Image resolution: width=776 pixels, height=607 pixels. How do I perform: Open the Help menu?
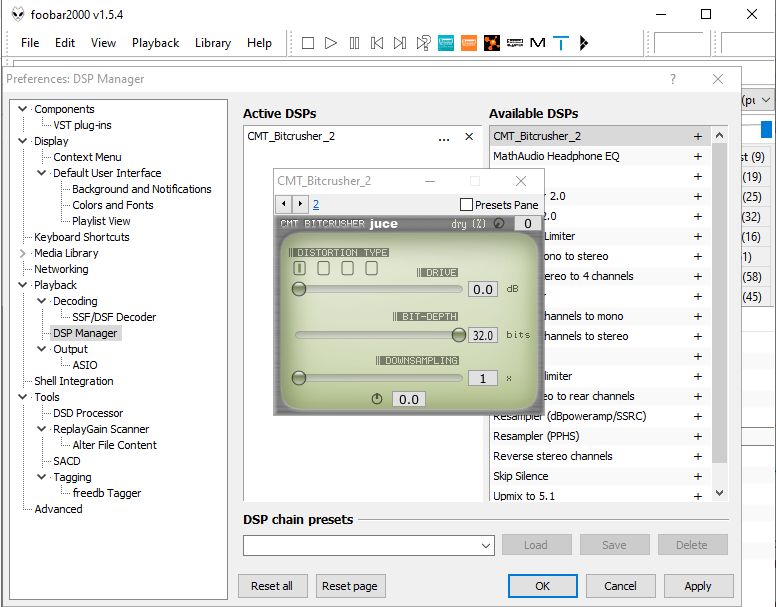259,43
